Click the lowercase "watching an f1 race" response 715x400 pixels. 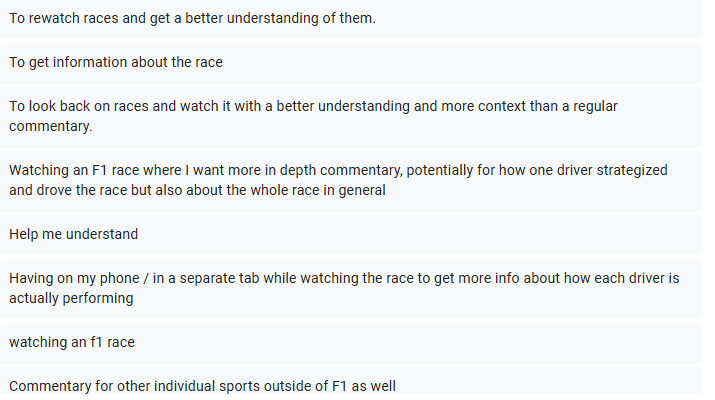click(x=72, y=342)
